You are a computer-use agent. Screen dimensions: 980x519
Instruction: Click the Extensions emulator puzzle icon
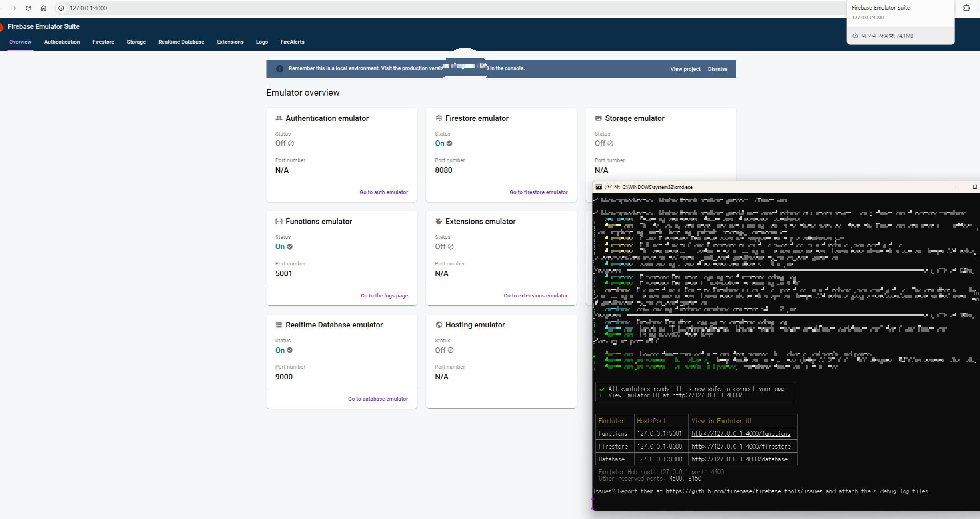(x=439, y=221)
